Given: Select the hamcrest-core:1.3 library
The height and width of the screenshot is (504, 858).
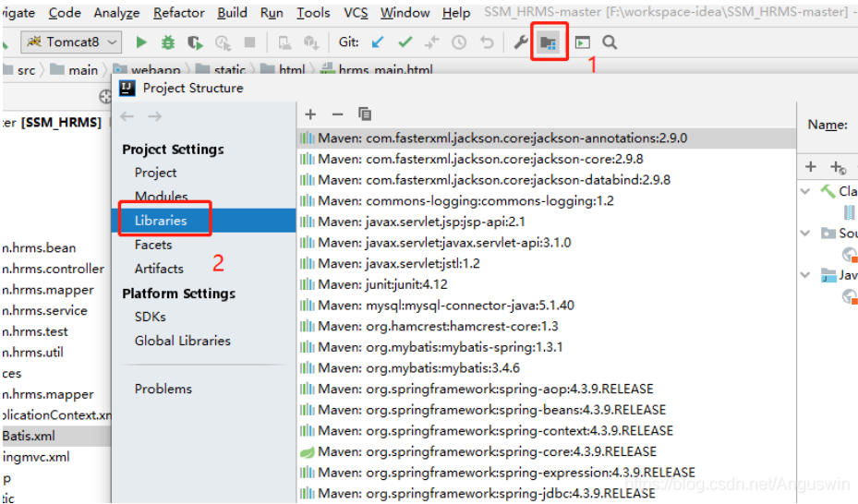Looking at the screenshot, I should [x=547, y=327].
